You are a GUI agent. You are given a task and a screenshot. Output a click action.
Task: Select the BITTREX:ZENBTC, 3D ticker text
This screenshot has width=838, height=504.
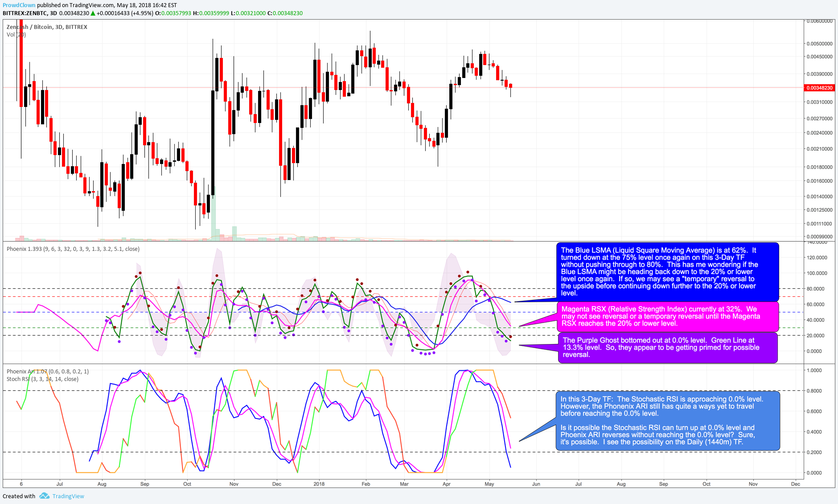coord(30,13)
